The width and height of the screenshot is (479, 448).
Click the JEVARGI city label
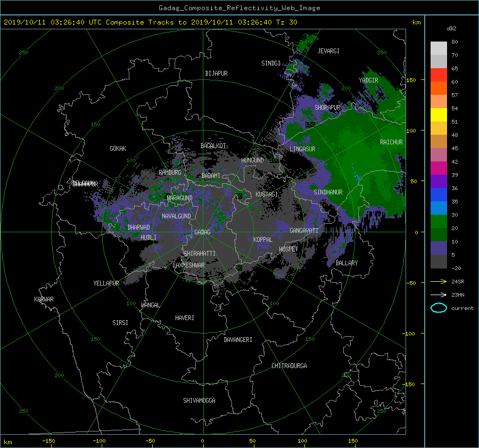point(328,51)
